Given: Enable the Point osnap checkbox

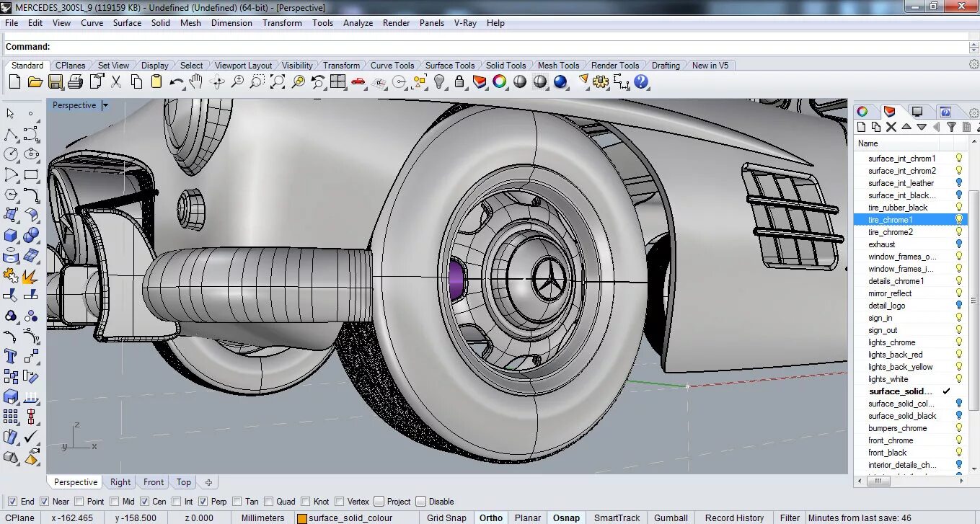Looking at the screenshot, I should click(79, 502).
